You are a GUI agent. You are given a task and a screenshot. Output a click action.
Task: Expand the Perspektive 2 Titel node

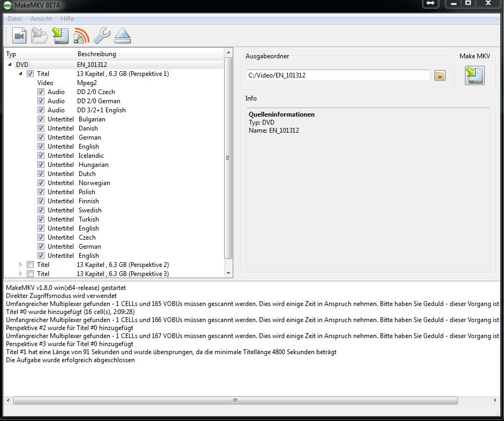click(20, 265)
